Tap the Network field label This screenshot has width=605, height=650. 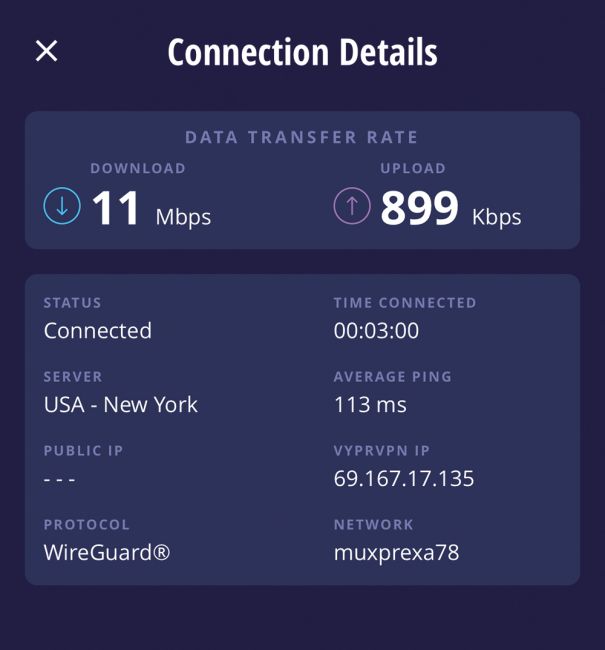tap(374, 525)
